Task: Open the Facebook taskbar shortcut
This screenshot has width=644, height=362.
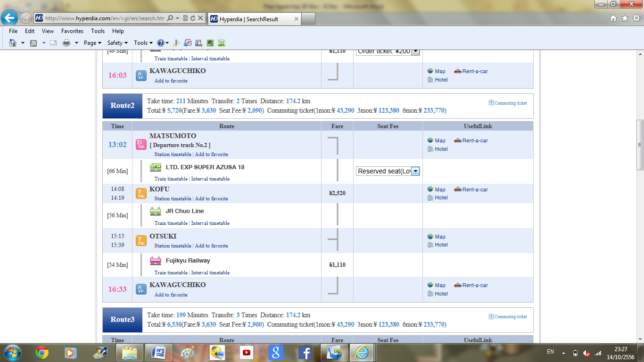Action: coord(305,353)
